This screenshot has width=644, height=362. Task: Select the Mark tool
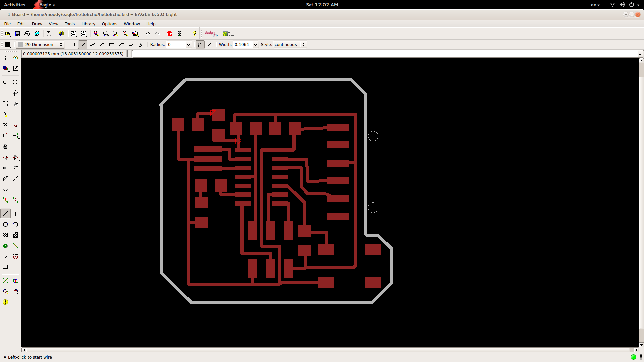(16, 69)
